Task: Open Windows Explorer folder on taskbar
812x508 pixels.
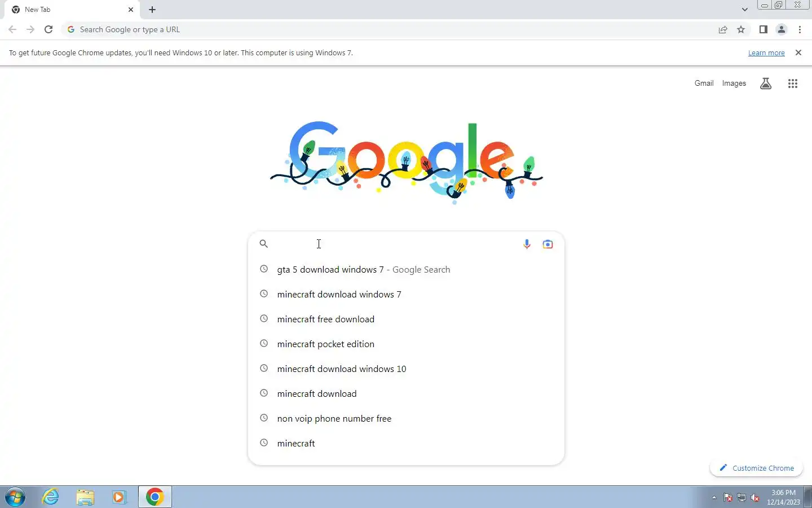Action: click(85, 497)
